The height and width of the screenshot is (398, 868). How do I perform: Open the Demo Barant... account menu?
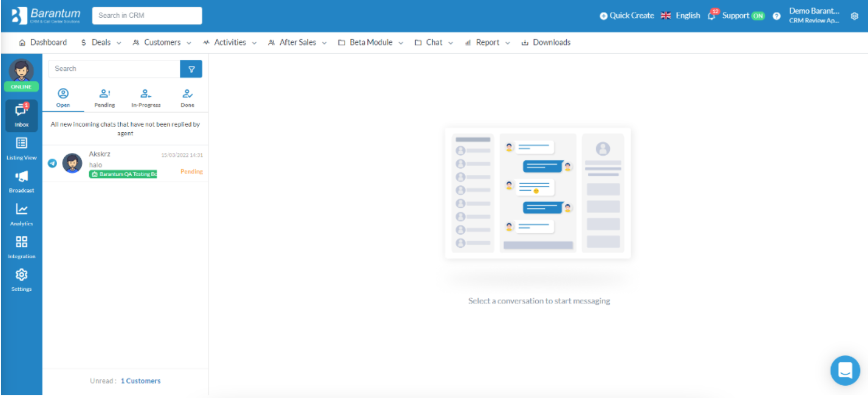(x=814, y=16)
